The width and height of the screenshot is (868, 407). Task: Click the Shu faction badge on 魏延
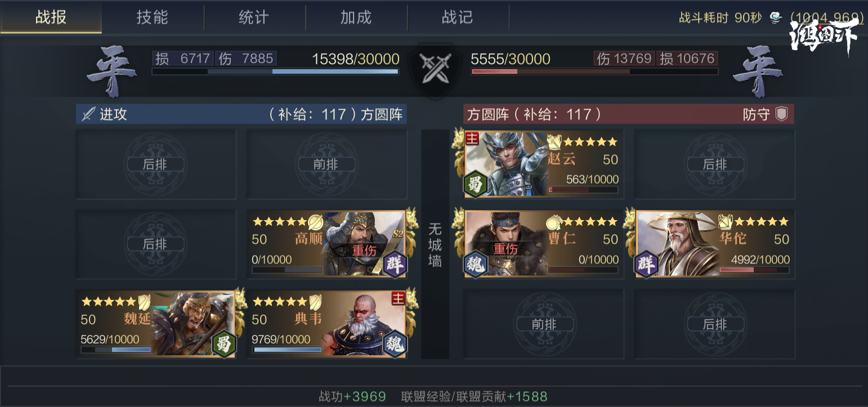pos(223,344)
